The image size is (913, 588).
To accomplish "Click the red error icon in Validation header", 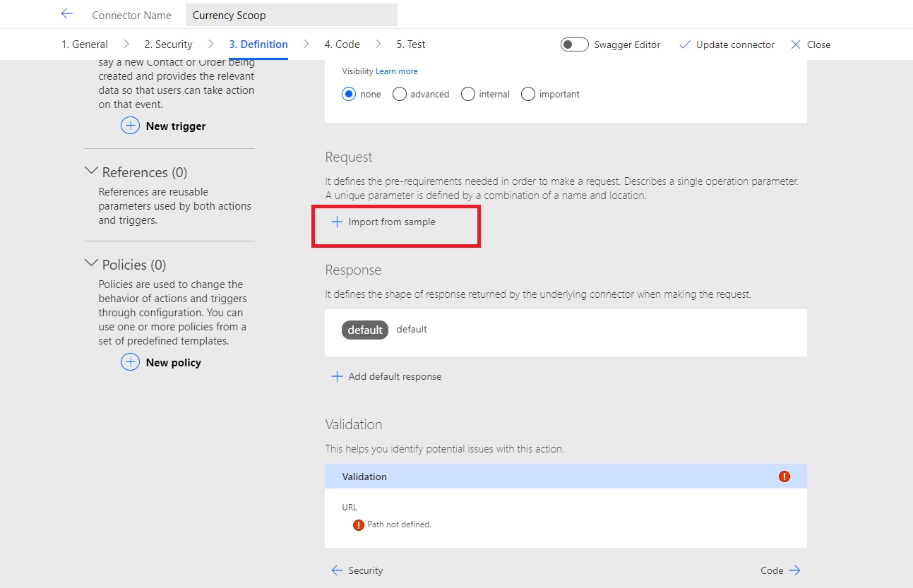I will [784, 476].
